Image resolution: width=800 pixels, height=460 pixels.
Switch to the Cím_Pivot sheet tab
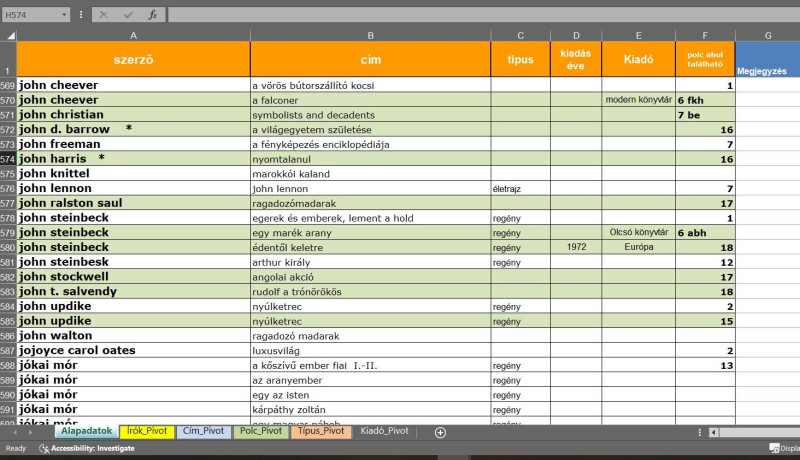click(203, 431)
